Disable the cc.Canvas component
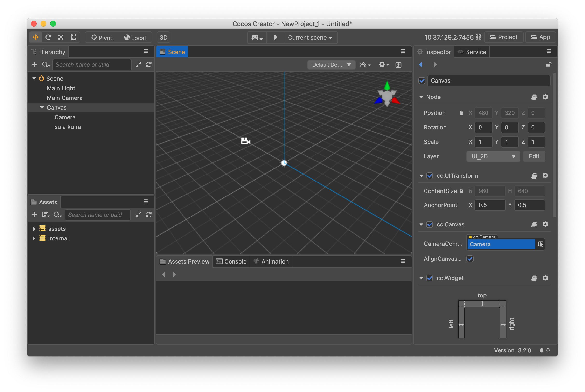The image size is (585, 392). coord(430,225)
